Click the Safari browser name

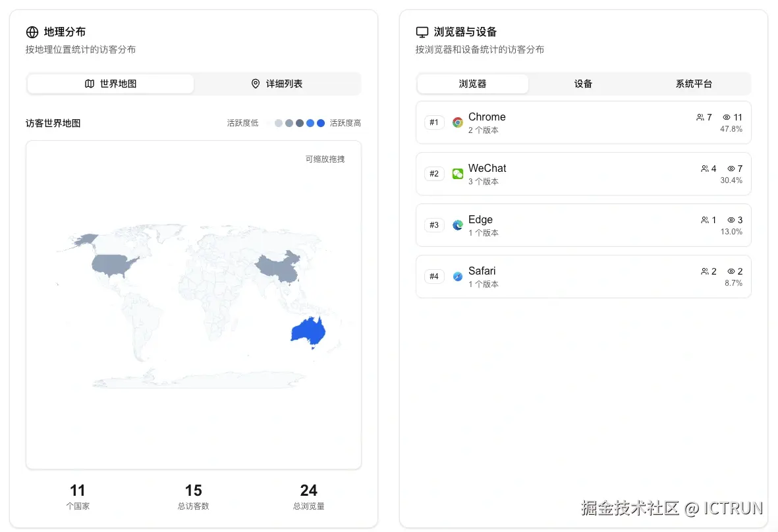pyautogui.click(x=482, y=271)
